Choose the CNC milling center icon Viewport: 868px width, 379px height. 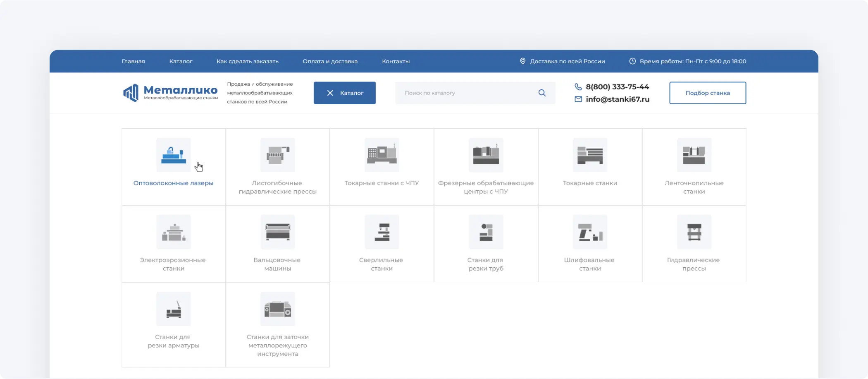pos(486,155)
